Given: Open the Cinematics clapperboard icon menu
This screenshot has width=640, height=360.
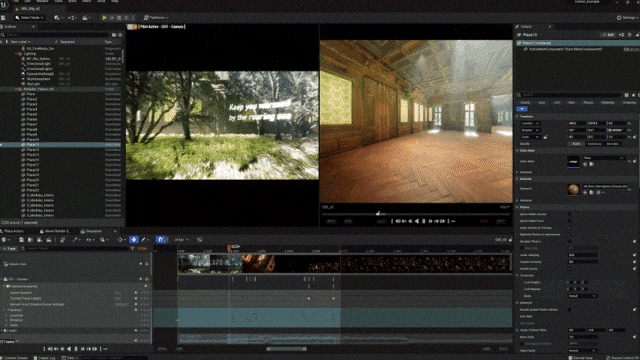Looking at the screenshot, I should coord(86,18).
